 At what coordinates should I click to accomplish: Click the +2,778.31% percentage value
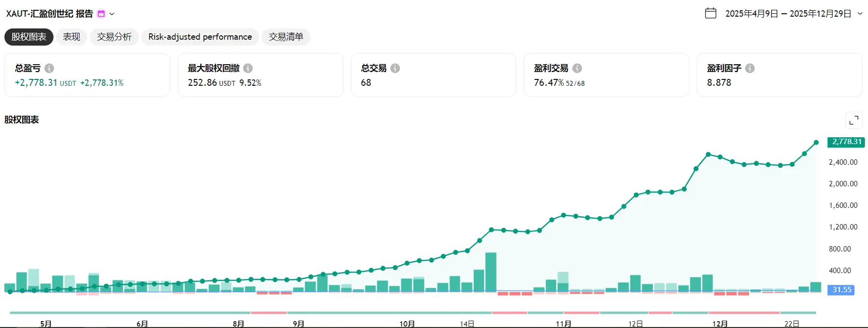102,83
